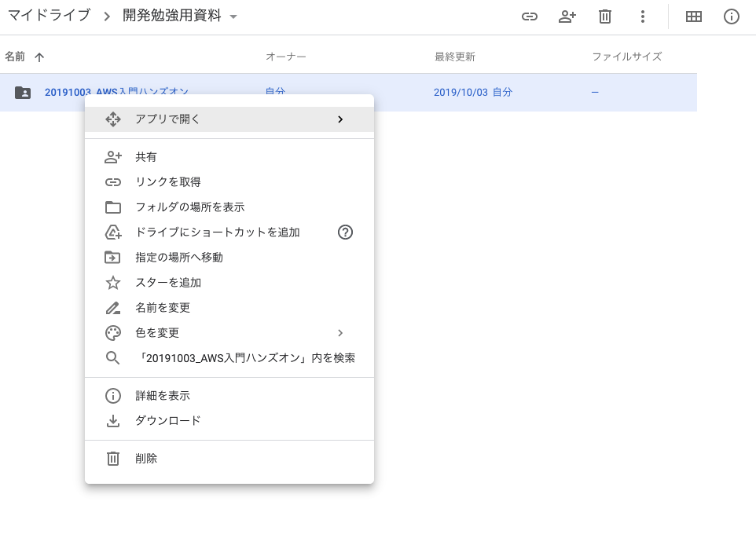Select 削除 to delete the folder
756x538 pixels.
tap(146, 459)
